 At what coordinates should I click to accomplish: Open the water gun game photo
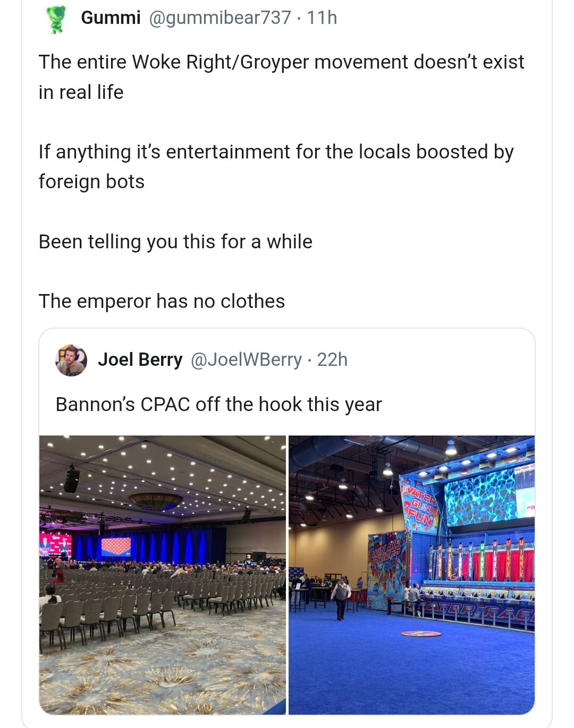pyautogui.click(x=411, y=574)
